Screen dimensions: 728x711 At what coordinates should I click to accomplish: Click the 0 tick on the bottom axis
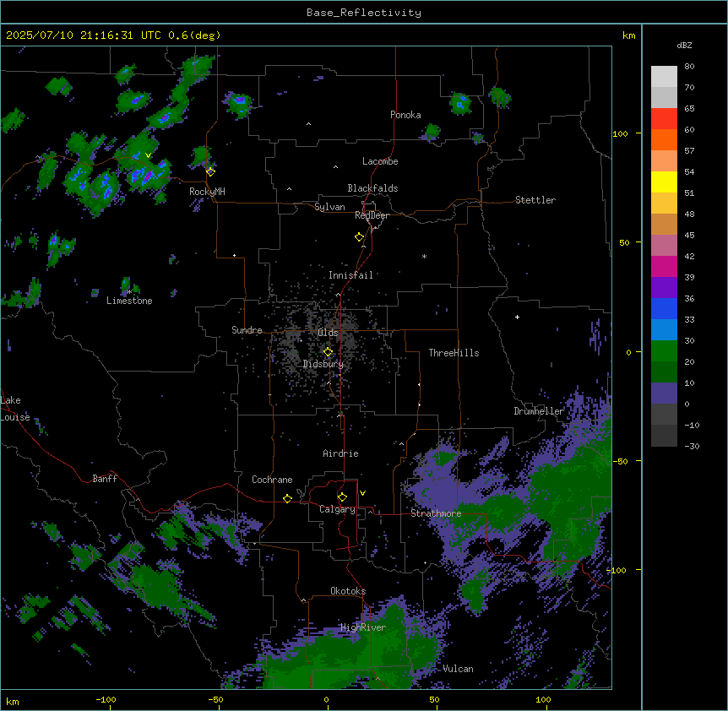click(x=326, y=699)
